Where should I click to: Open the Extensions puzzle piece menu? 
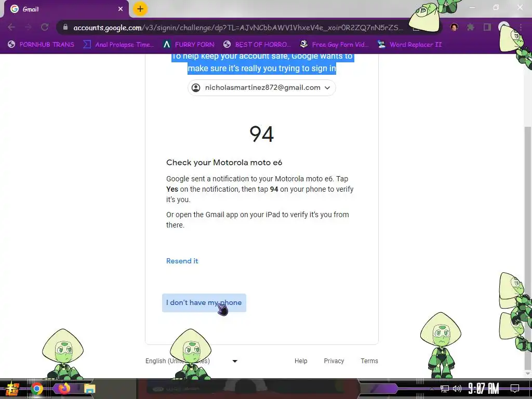(471, 27)
